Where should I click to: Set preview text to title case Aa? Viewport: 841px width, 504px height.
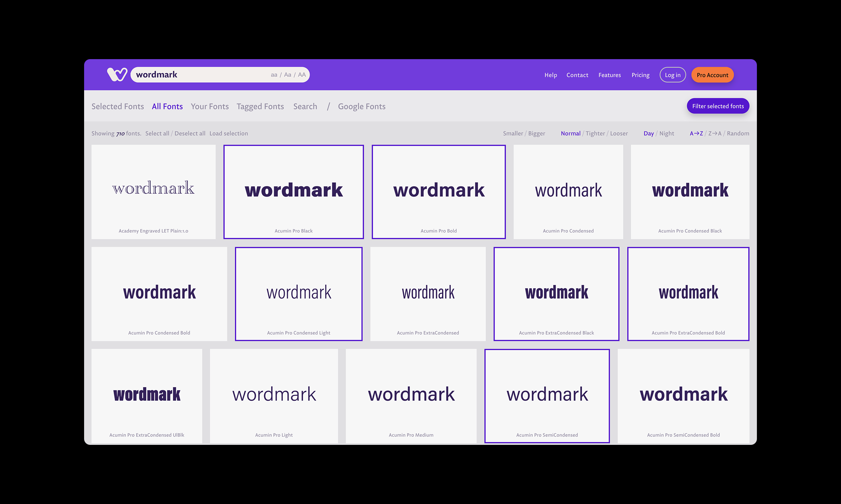(288, 75)
